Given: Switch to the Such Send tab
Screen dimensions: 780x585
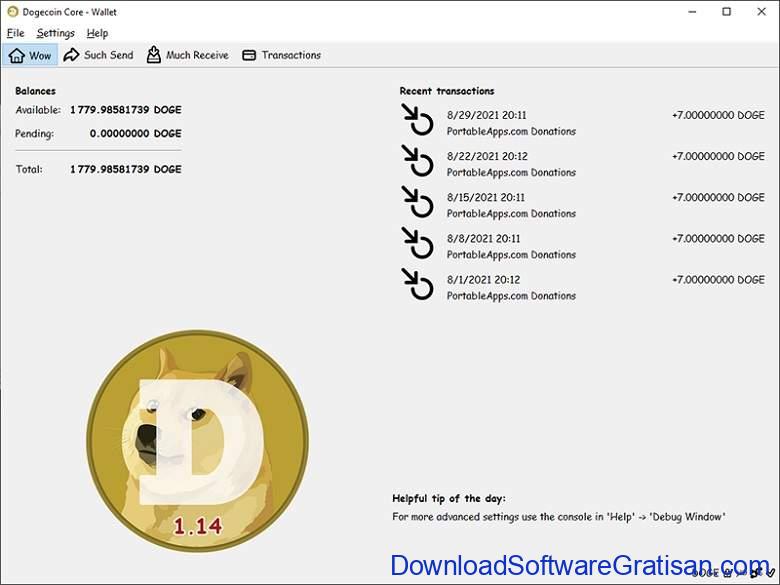Looking at the screenshot, I should pyautogui.click(x=98, y=55).
